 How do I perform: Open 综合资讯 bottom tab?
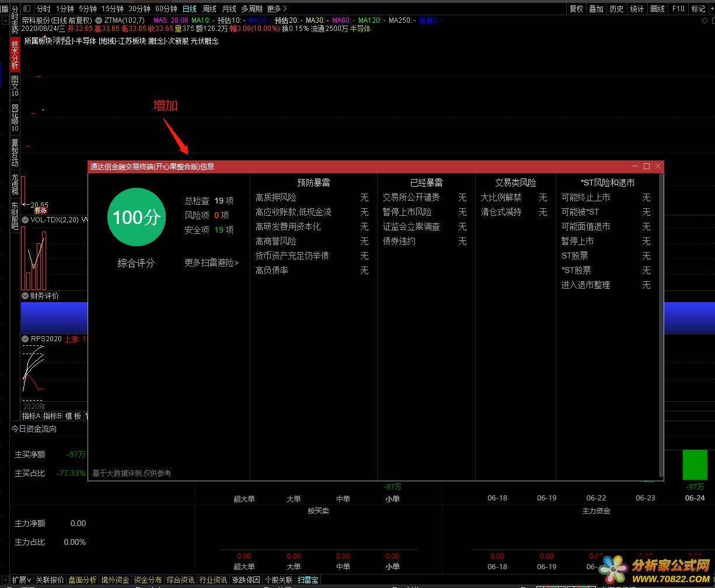180,580
